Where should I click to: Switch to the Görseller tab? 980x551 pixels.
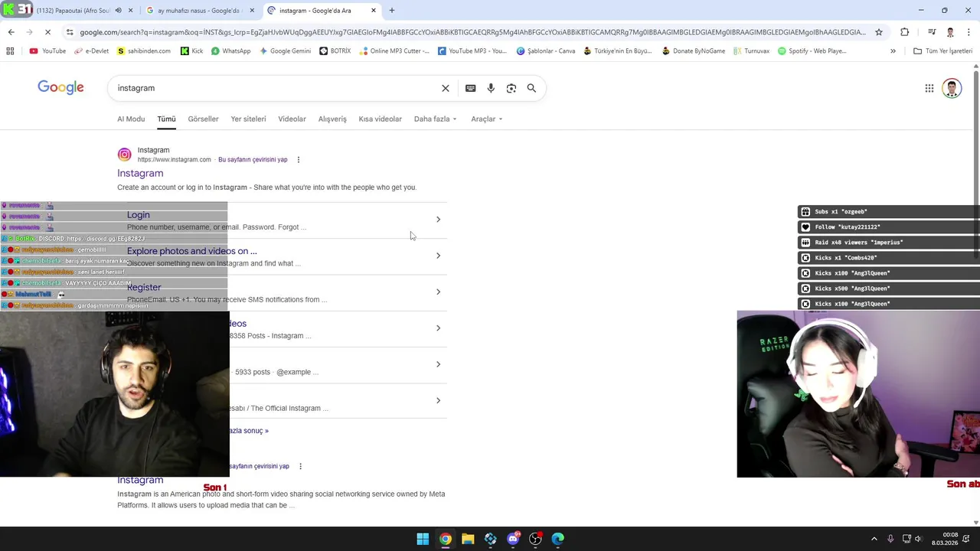pyautogui.click(x=203, y=119)
